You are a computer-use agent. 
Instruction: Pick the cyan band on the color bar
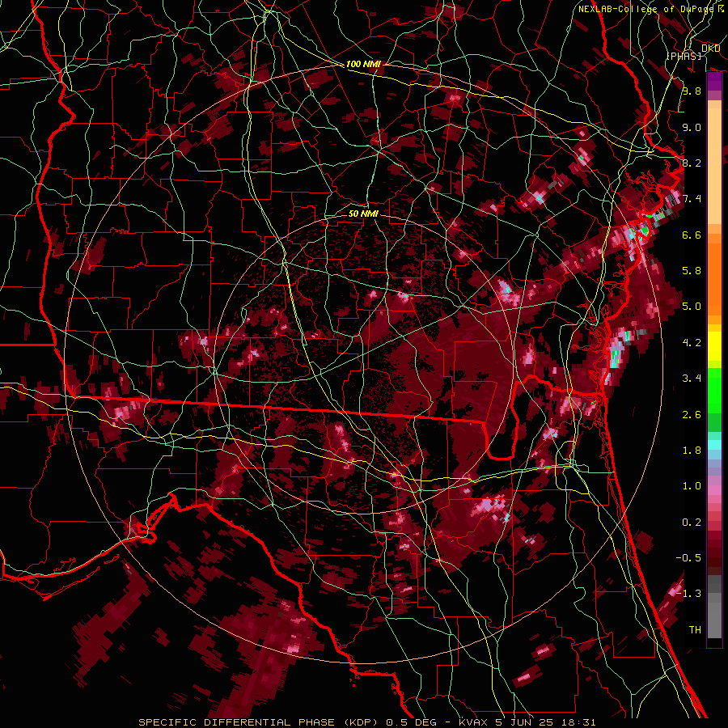(x=714, y=445)
